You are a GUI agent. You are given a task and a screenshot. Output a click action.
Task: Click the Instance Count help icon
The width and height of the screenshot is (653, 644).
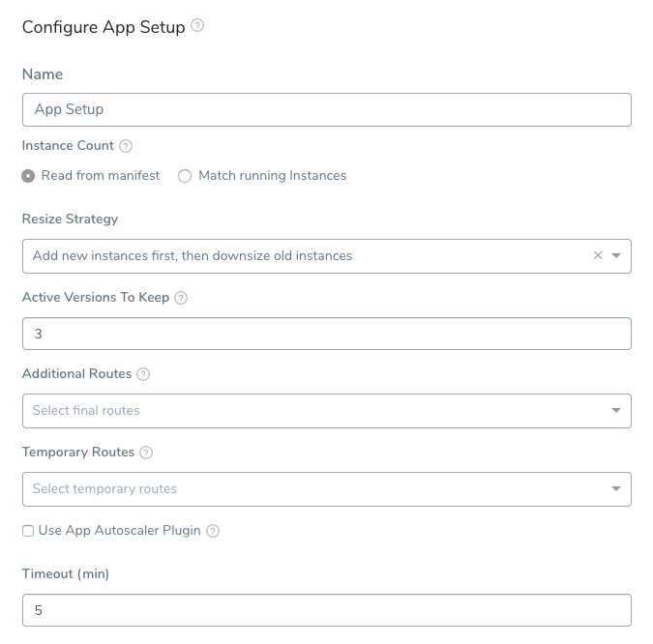126,146
